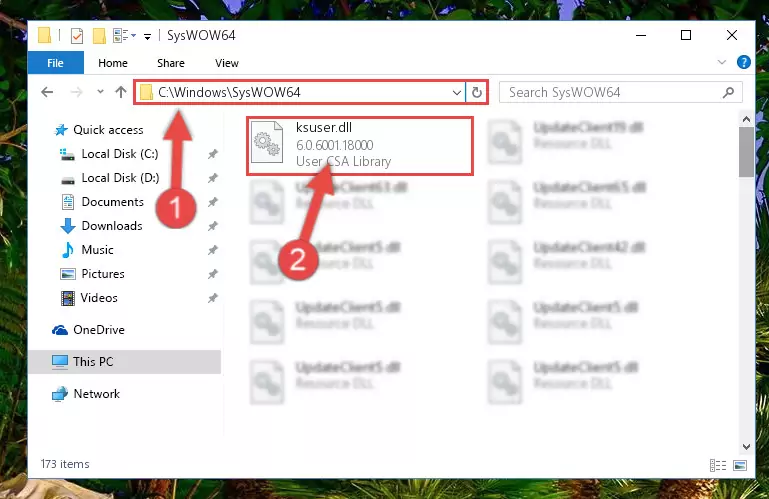
Task: Click pin icon next to Videos
Action: pyautogui.click(x=212, y=298)
